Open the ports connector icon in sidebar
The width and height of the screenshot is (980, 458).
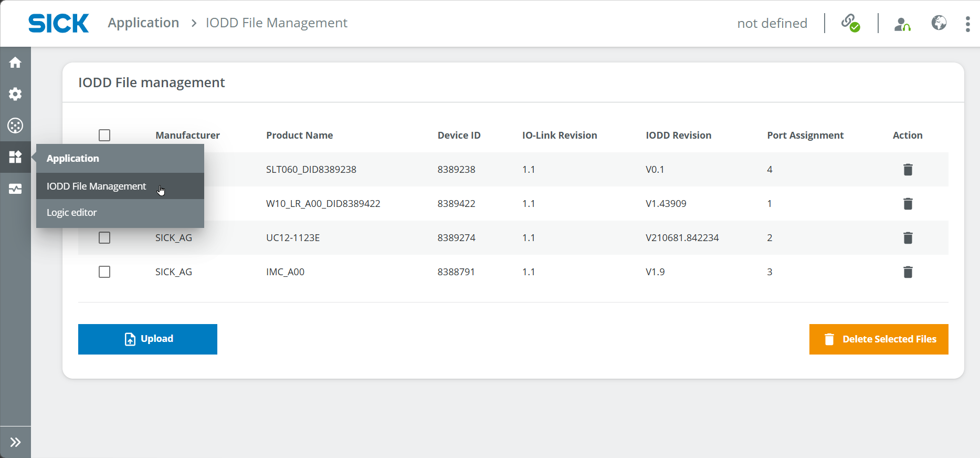(15, 126)
